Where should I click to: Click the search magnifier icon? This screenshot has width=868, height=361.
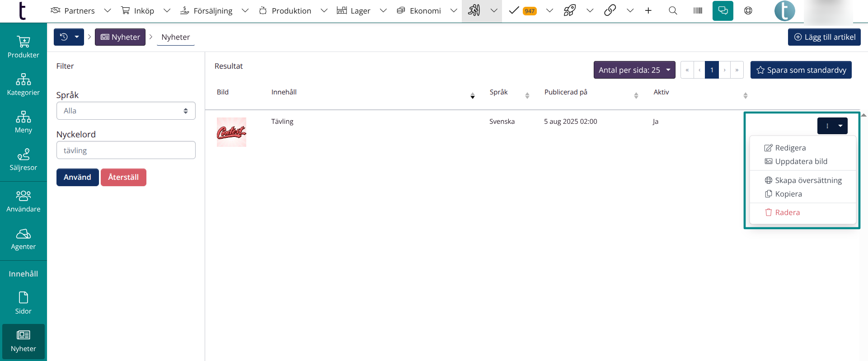click(x=673, y=11)
